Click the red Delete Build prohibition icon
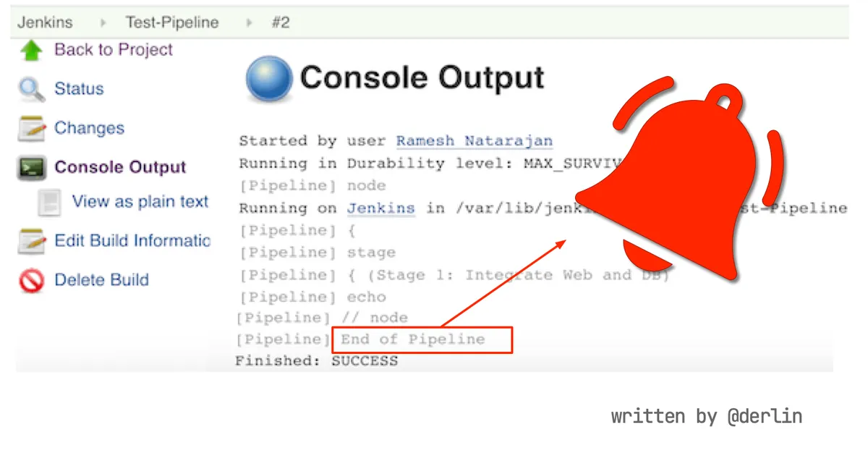The width and height of the screenshot is (868, 456). pyautogui.click(x=32, y=281)
